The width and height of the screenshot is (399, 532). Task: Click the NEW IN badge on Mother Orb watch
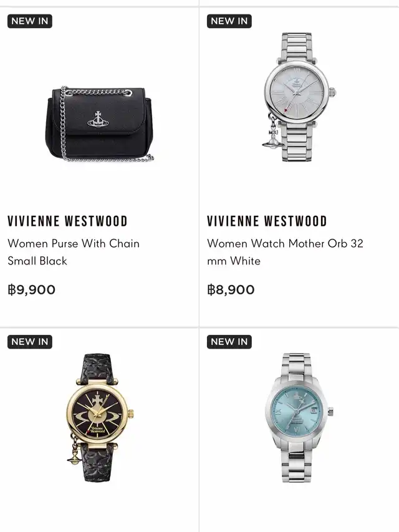[x=229, y=21]
